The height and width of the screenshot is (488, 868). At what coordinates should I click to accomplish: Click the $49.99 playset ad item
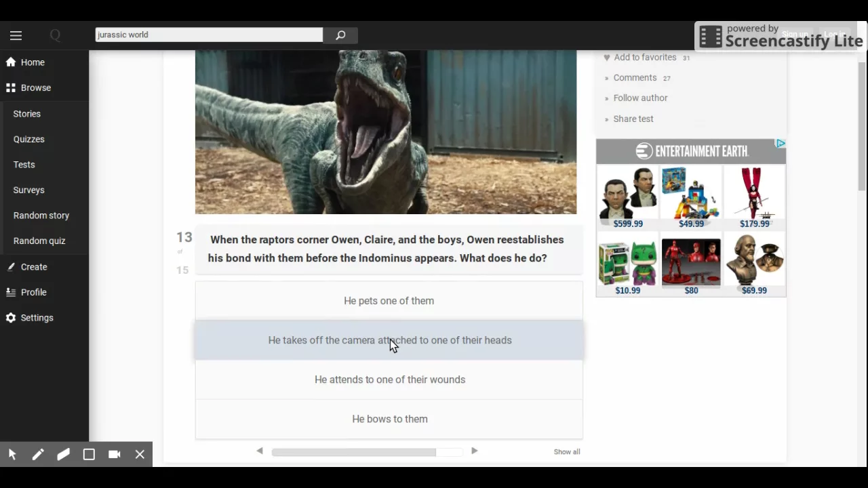pyautogui.click(x=691, y=197)
